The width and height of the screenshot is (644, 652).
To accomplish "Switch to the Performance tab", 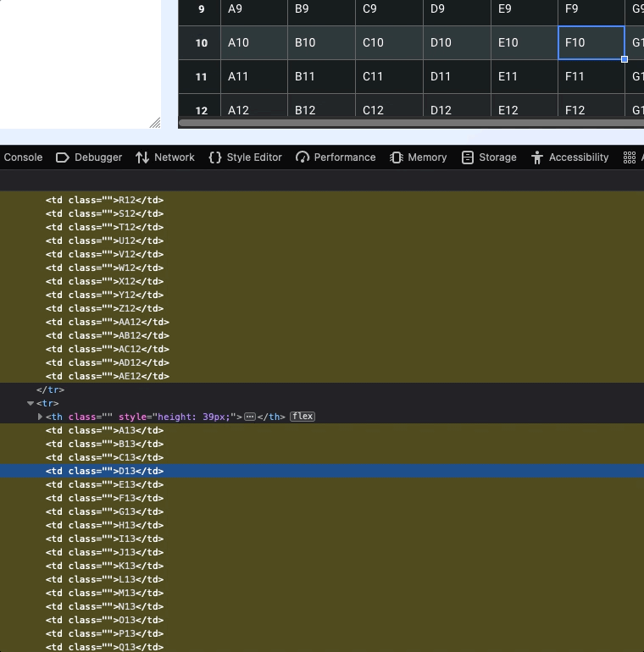I will point(336,157).
